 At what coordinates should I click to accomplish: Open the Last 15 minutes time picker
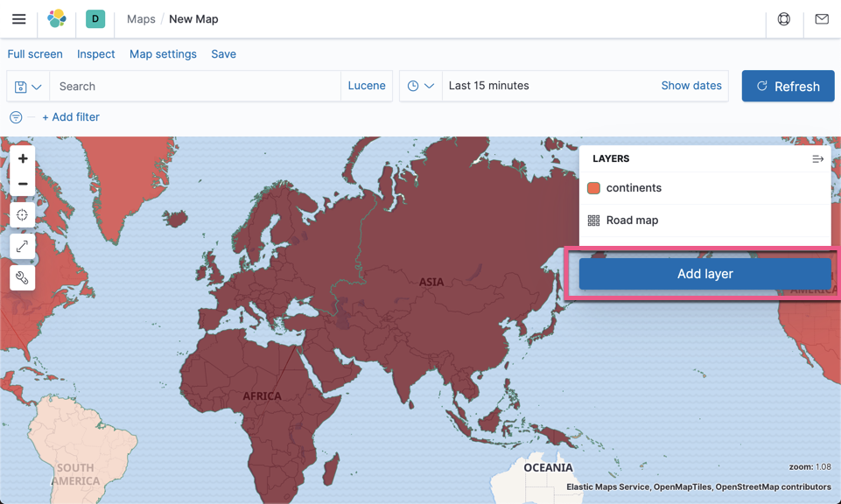coord(488,86)
